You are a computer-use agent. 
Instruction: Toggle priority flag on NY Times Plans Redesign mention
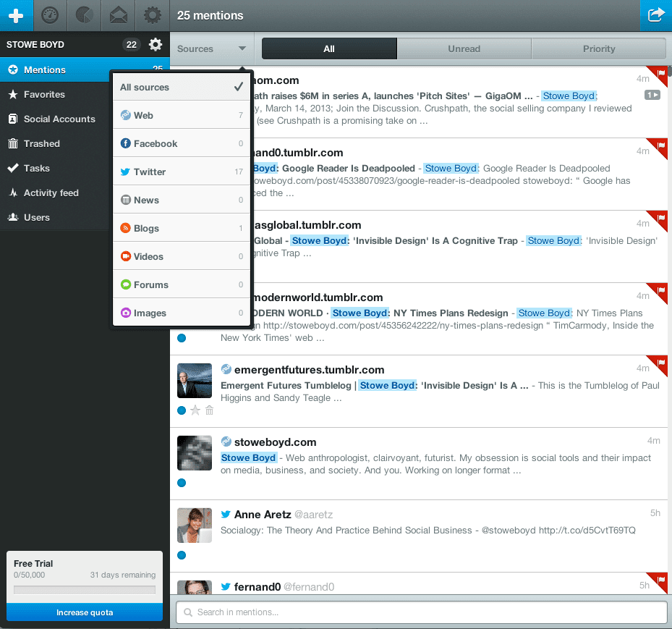point(660,292)
